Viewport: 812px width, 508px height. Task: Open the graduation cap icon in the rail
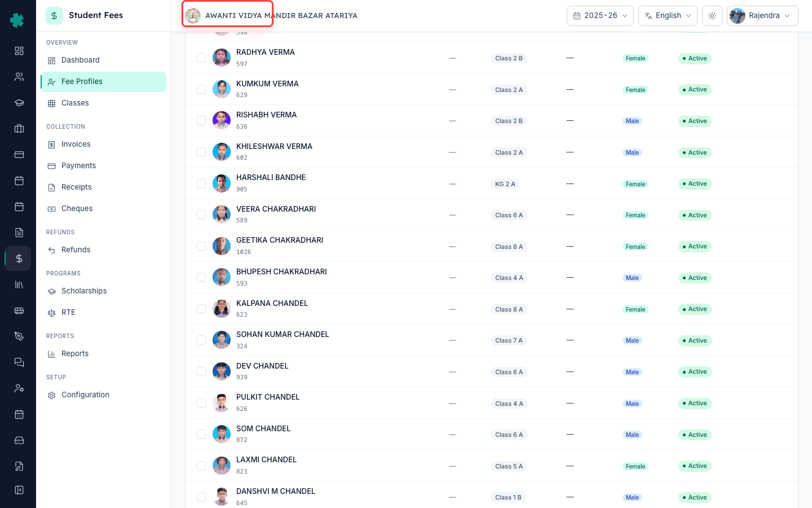[x=19, y=103]
